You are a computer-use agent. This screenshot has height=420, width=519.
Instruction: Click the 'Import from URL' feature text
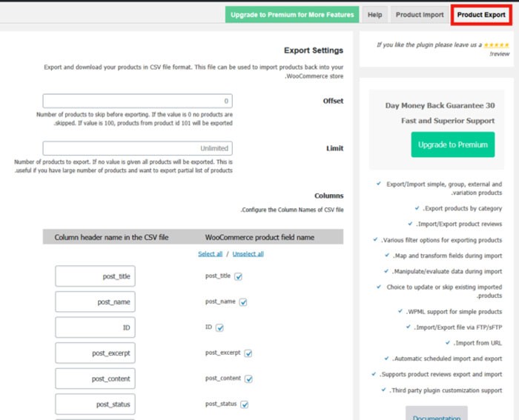477,343
